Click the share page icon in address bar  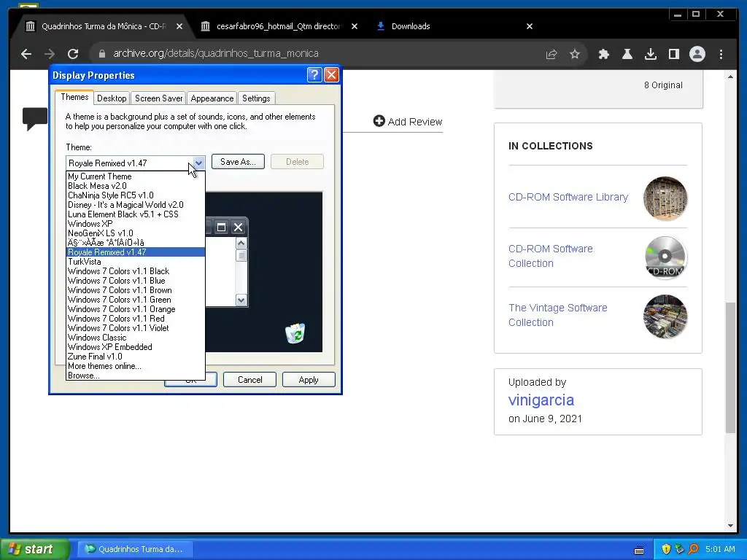[x=551, y=54]
